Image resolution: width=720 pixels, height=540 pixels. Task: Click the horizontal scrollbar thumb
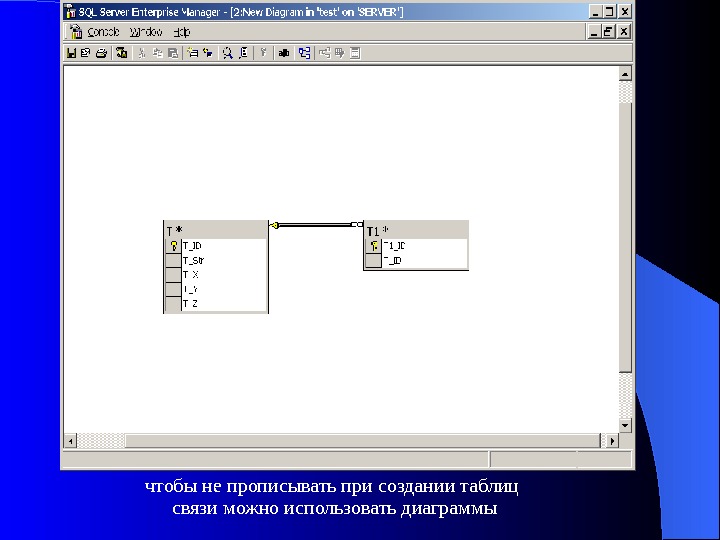click(x=363, y=441)
